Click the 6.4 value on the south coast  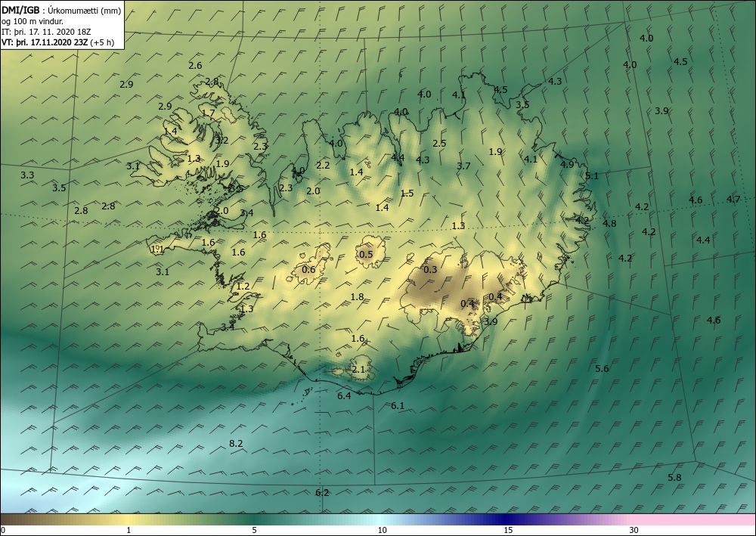coord(344,396)
